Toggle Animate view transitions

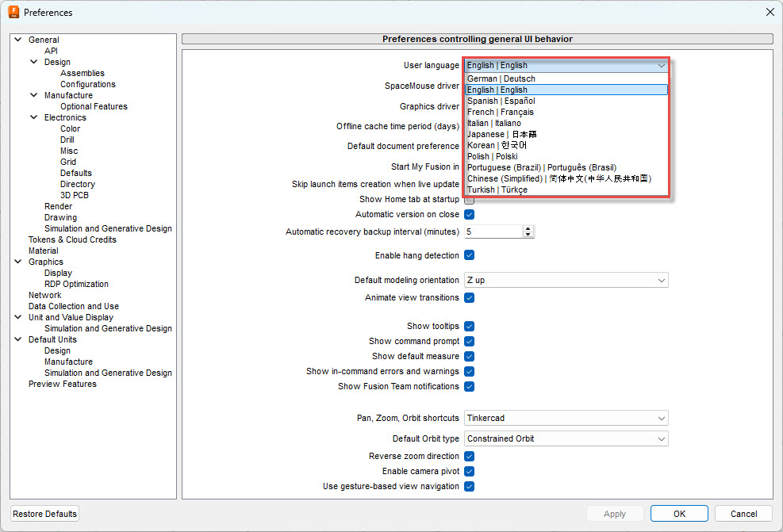[470, 297]
